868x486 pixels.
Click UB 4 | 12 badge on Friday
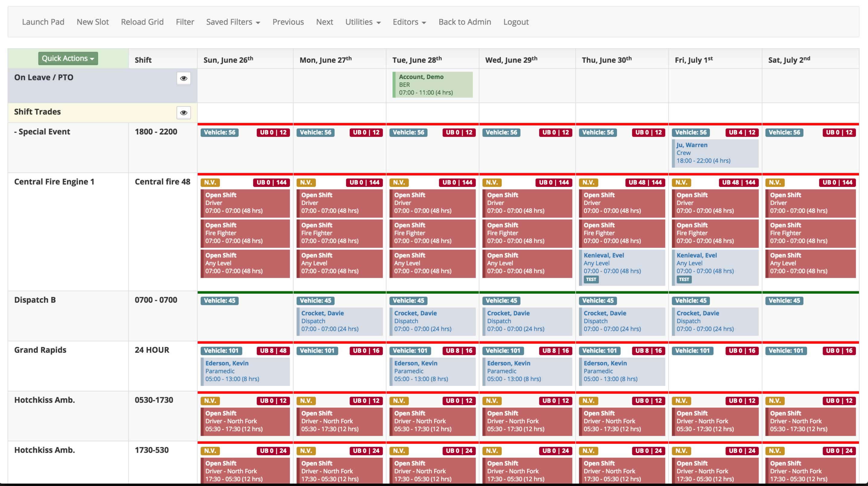point(742,132)
